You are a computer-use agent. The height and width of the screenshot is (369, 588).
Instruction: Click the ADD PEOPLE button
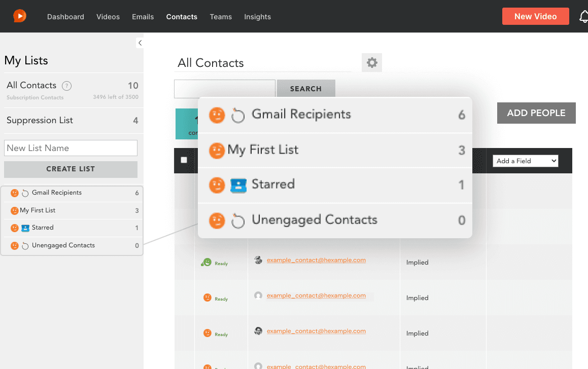pyautogui.click(x=536, y=113)
